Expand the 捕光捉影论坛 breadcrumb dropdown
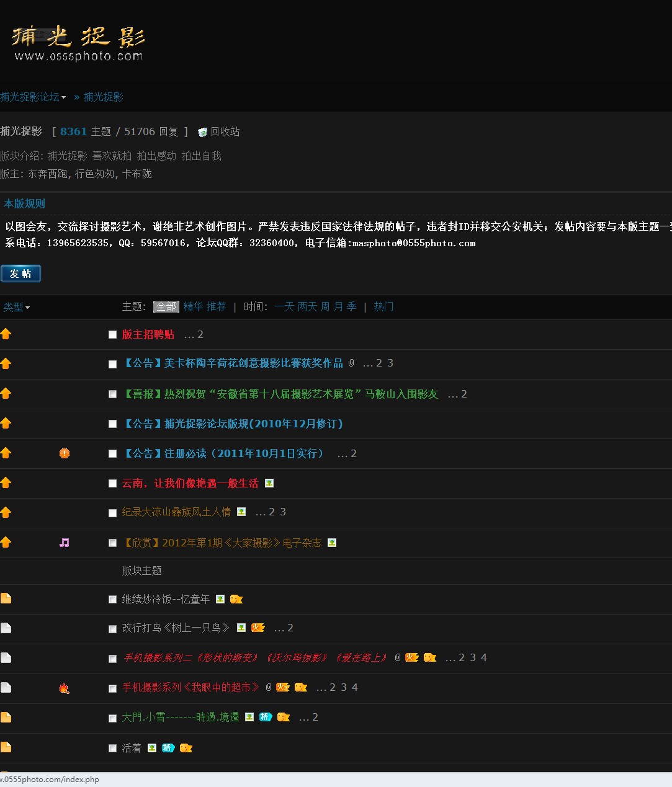The width and height of the screenshot is (672, 787). 33,97
